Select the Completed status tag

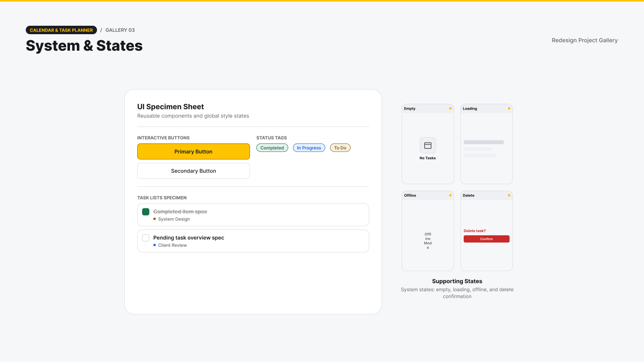272,148
